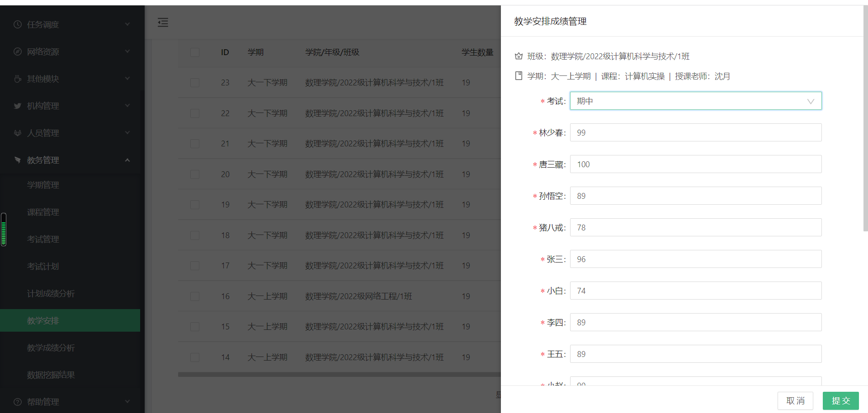Expand the 任务调度 menu chevron
This screenshot has width=868, height=413.
[x=127, y=24]
